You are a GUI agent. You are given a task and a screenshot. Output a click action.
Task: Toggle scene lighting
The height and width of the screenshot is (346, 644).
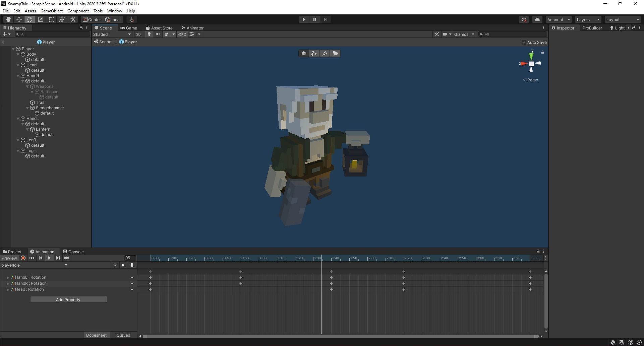(x=149, y=34)
